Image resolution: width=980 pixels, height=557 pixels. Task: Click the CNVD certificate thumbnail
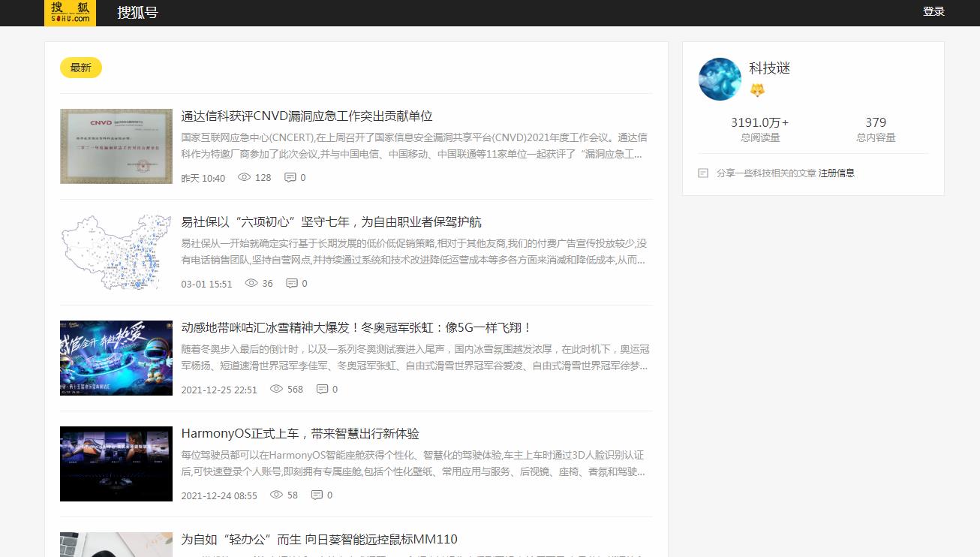point(116,146)
